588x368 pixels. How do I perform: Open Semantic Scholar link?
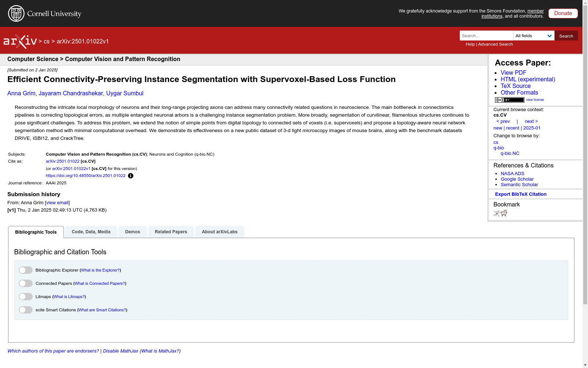tap(519, 185)
